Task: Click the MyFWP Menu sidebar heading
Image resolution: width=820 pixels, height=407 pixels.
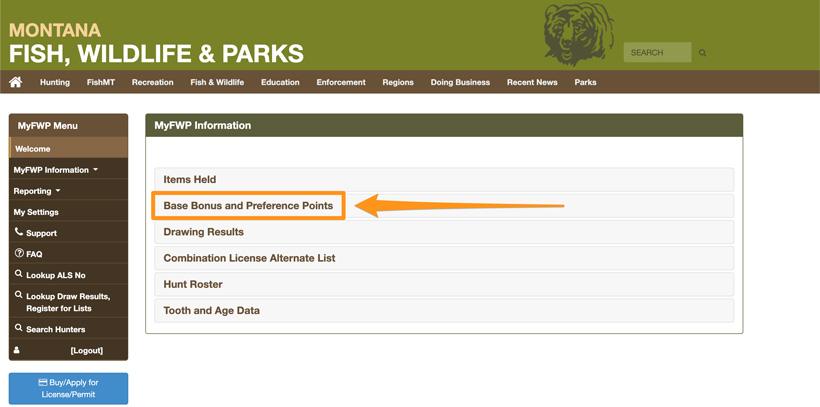Action: coord(68,126)
